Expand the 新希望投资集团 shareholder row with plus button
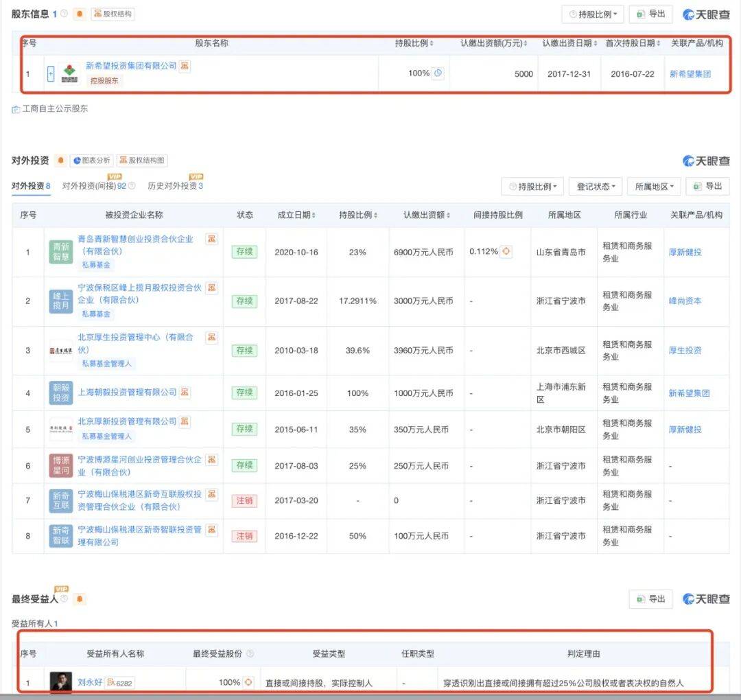This screenshot has height=700, width=741. [x=51, y=73]
